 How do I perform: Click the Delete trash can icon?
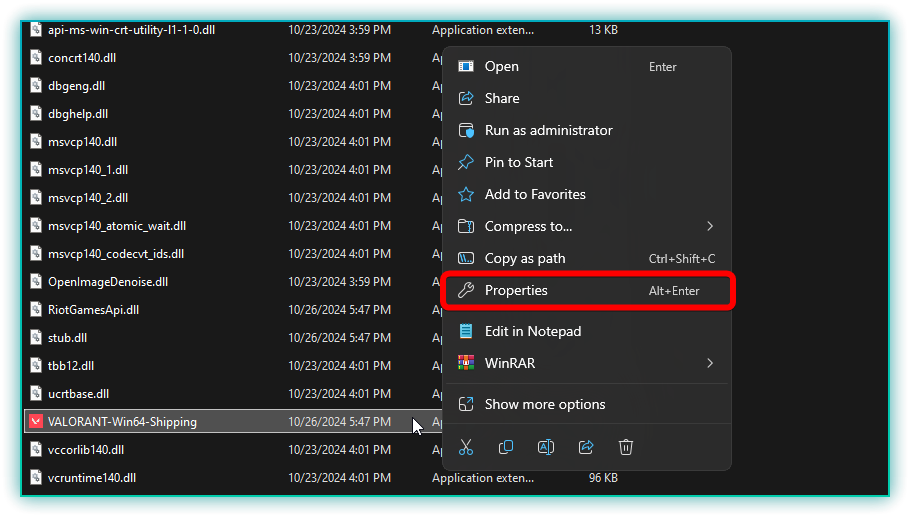tap(626, 447)
